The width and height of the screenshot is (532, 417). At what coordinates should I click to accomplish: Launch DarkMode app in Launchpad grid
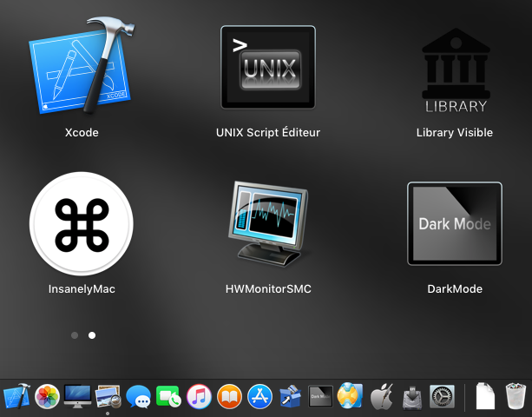click(x=455, y=224)
